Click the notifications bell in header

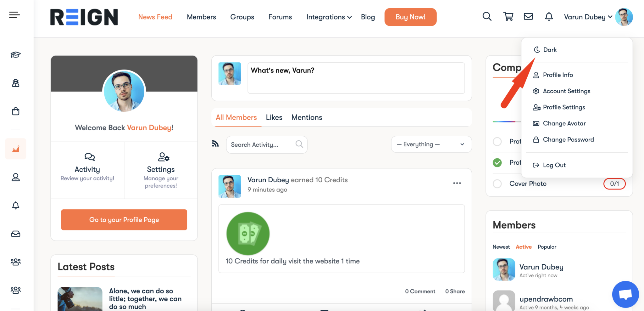pyautogui.click(x=549, y=16)
